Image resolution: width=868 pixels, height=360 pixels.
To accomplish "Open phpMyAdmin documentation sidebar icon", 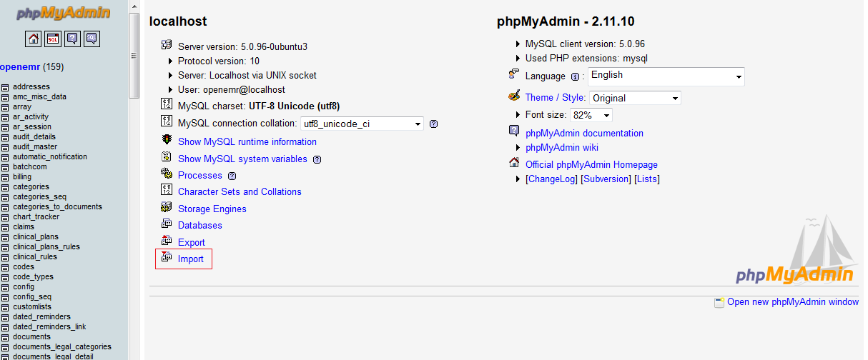I will click(x=72, y=39).
